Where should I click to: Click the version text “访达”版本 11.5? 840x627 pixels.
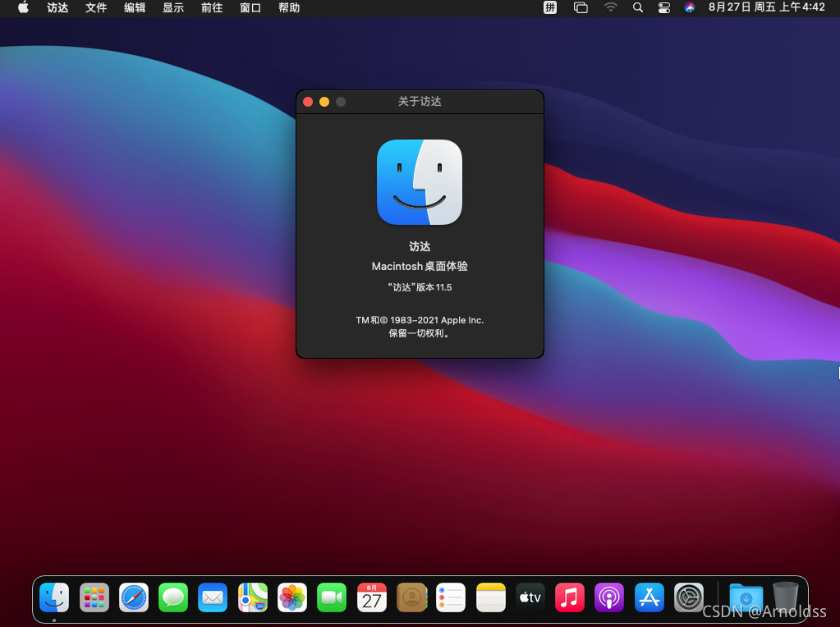(x=420, y=287)
